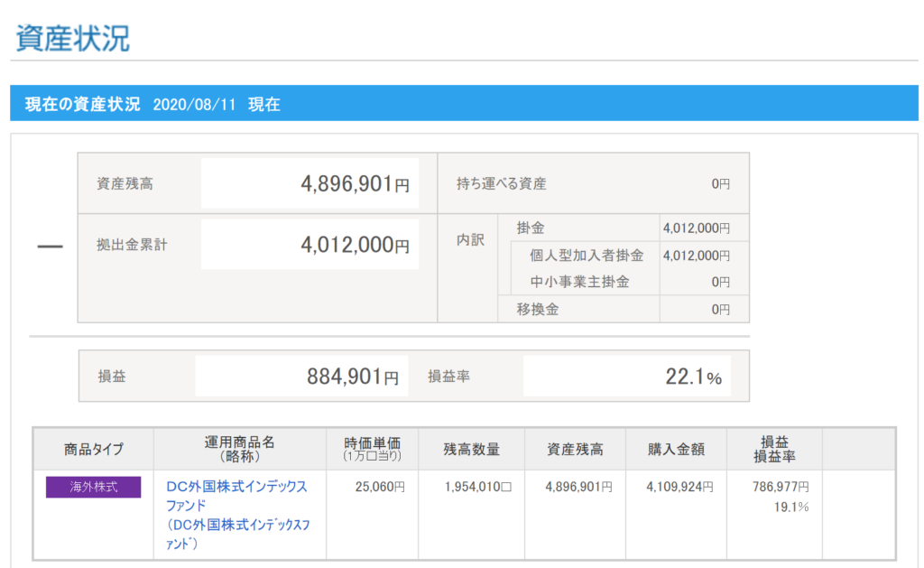The image size is (924, 568).
Task: Collapse the asset summary with the dash icon
Action: 50,247
